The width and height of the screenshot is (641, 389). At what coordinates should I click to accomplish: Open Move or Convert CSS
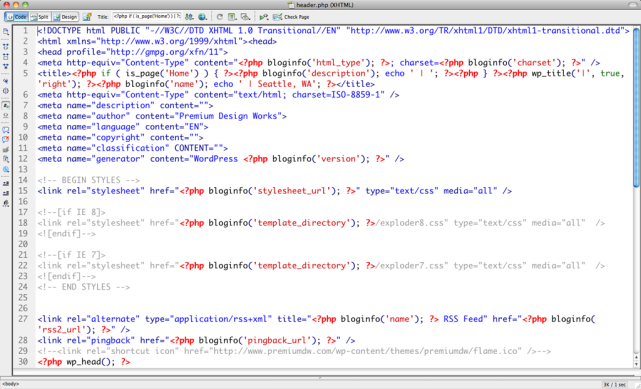click(6, 169)
